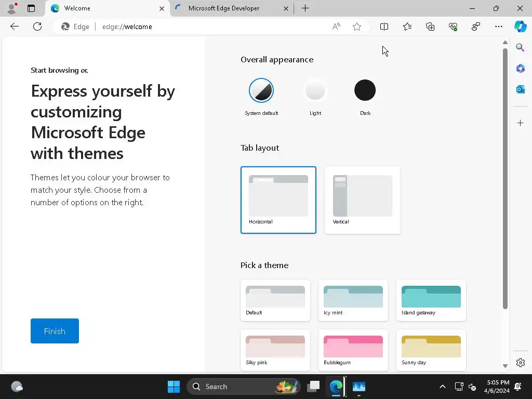This screenshot has width=532, height=399.
Task: Open Windows Start menu
Action: tap(174, 387)
